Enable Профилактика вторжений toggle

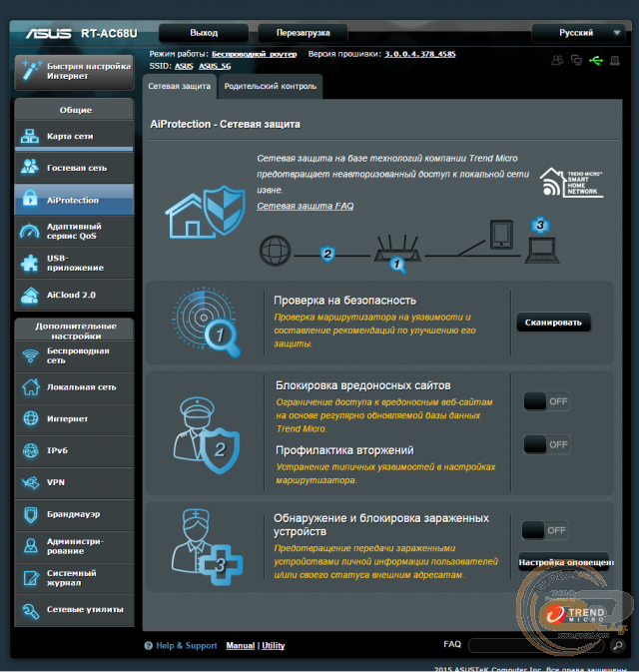(x=546, y=444)
